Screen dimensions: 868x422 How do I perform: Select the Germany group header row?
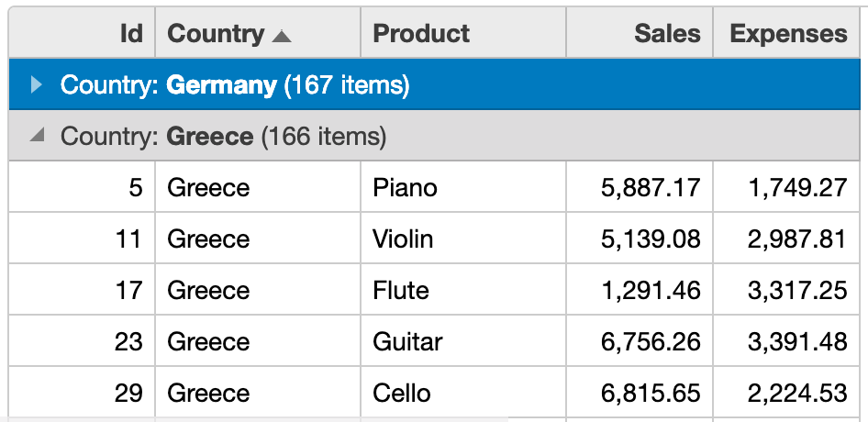coord(434,84)
